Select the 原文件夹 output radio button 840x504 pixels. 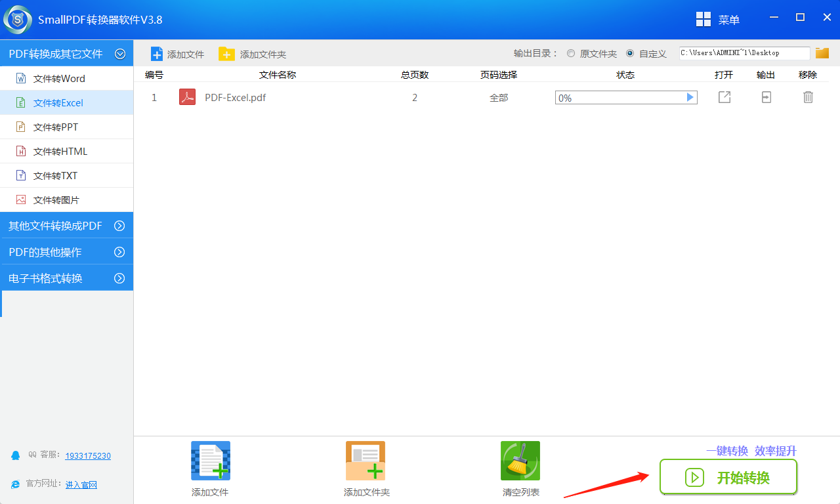(571, 53)
